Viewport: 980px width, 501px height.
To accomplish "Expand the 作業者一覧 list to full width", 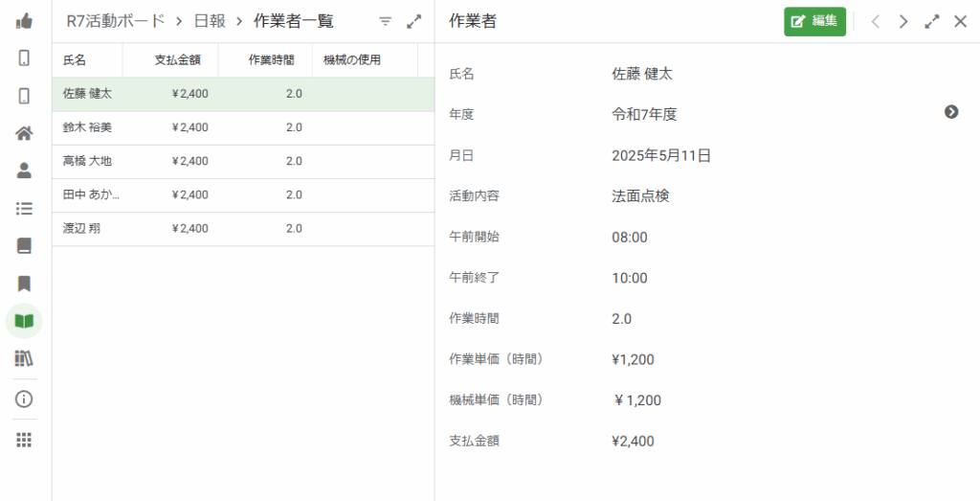I will (x=413, y=22).
